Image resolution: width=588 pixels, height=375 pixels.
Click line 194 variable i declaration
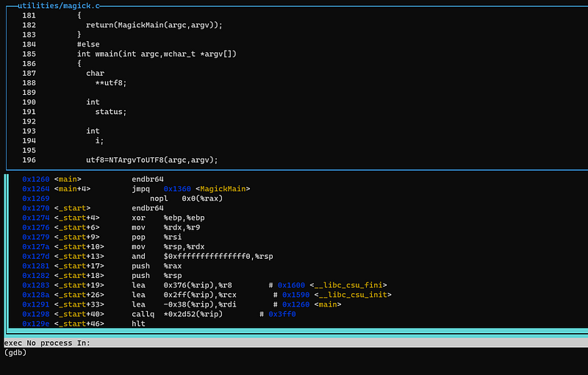click(99, 140)
